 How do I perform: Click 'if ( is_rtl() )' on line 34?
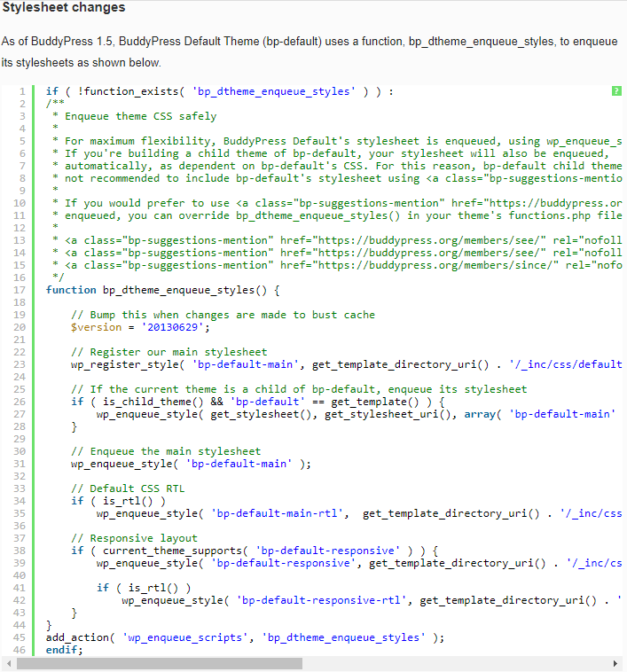pos(118,502)
